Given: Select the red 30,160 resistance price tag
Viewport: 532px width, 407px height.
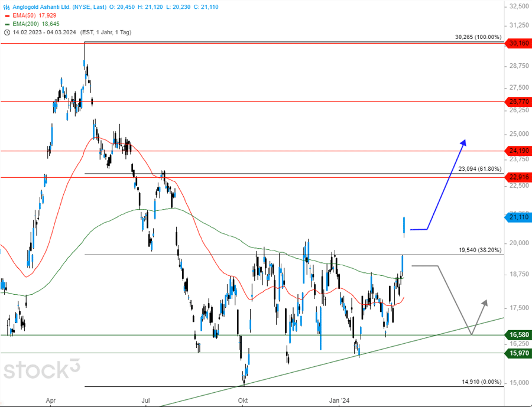Looking at the screenshot, I should tap(518, 43).
